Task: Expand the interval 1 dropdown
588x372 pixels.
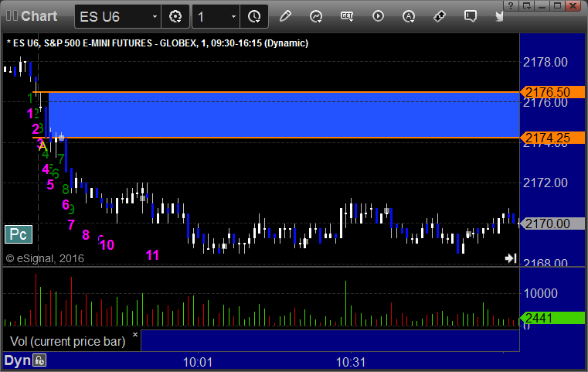Action: [x=233, y=17]
